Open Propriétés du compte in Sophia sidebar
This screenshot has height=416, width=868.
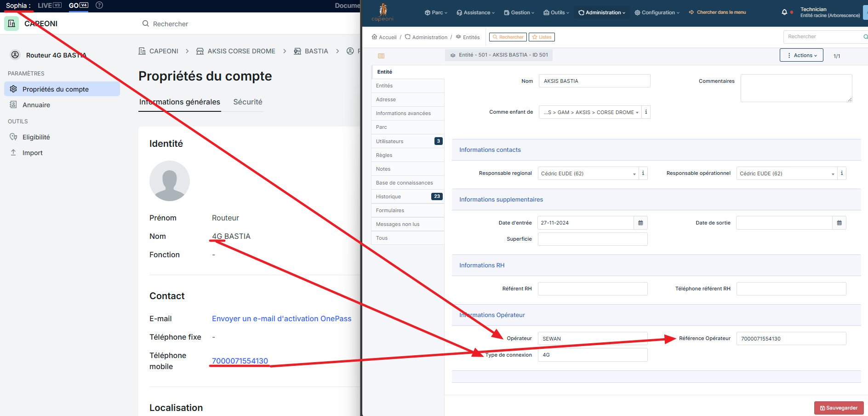(62, 89)
